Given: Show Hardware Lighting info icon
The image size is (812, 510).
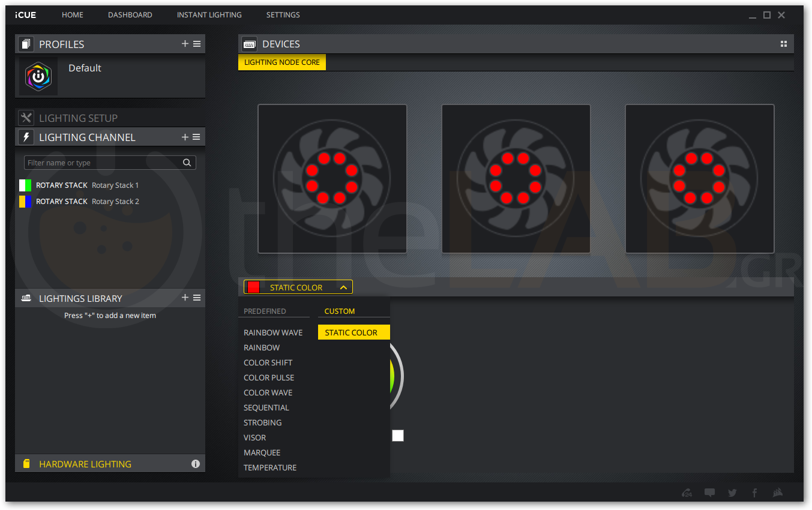Looking at the screenshot, I should (196, 464).
